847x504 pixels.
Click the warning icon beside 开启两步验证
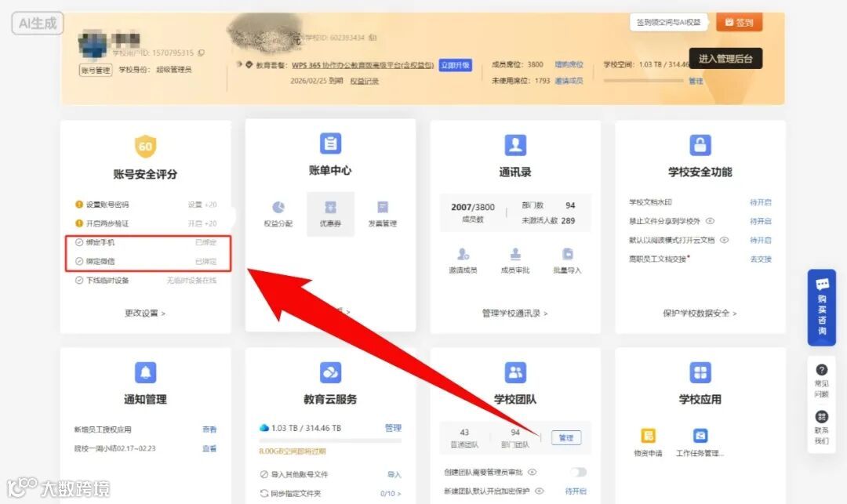[x=79, y=223]
